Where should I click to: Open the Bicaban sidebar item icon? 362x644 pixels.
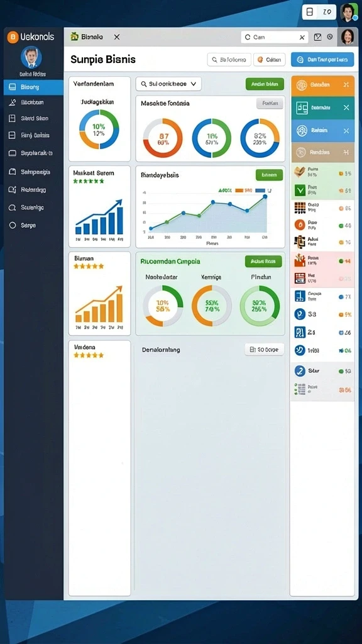coord(13,103)
